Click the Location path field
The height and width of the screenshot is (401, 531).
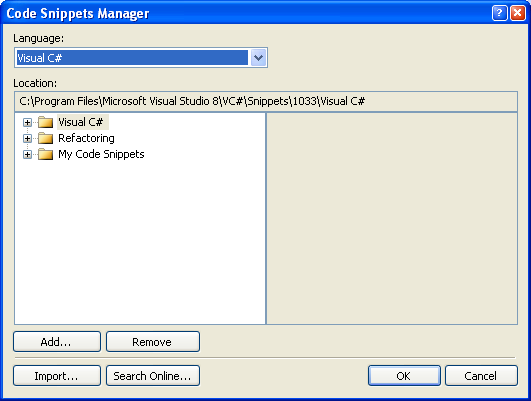coord(266,101)
